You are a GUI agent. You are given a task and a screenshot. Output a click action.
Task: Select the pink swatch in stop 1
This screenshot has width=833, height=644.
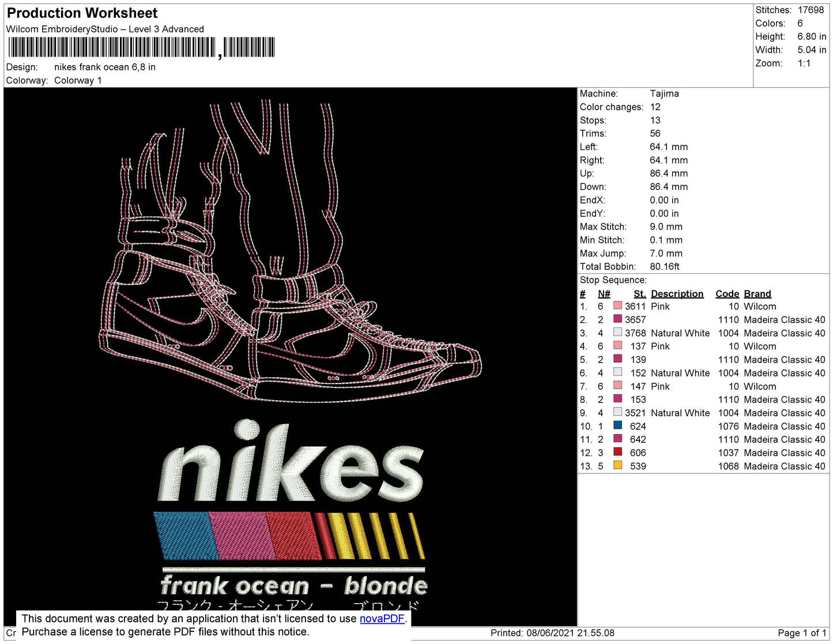[x=617, y=306]
